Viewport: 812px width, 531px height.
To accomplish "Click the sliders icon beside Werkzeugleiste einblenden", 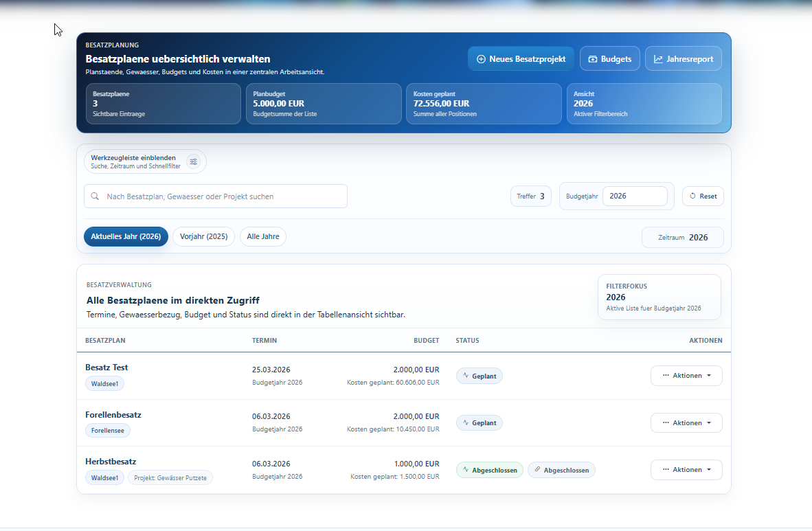I will [193, 161].
